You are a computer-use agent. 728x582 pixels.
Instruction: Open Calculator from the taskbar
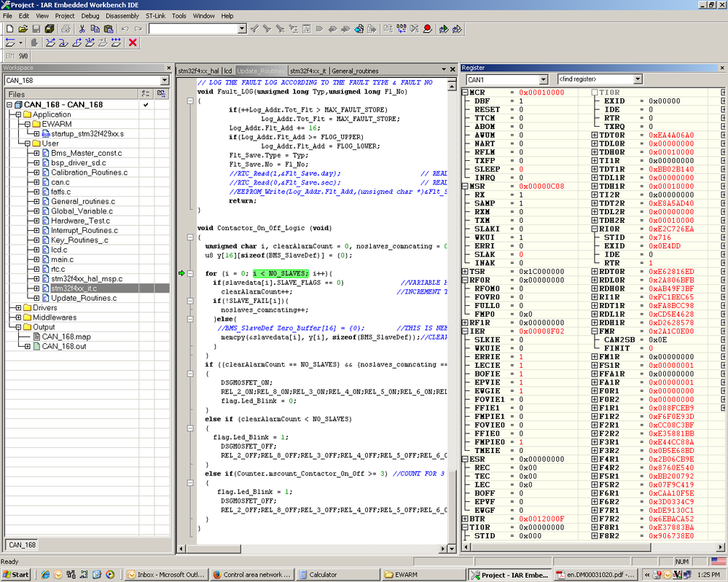click(337, 575)
